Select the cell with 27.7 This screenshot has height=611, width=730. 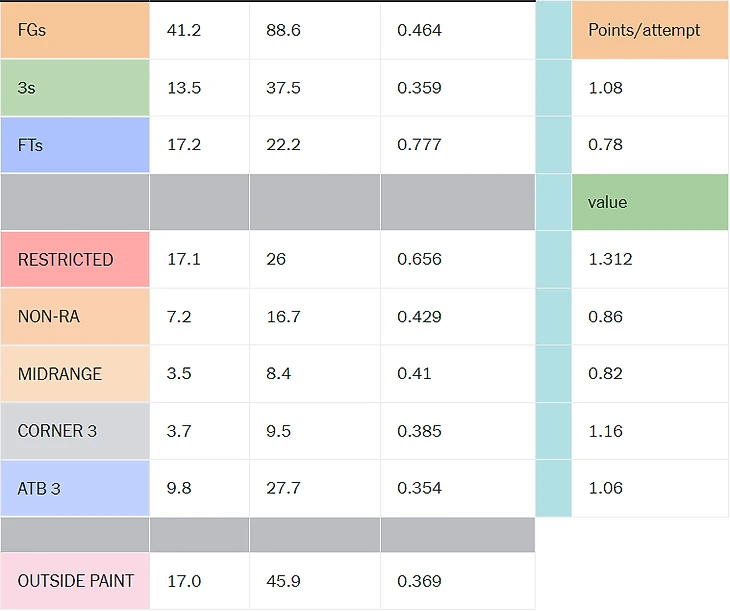314,488
